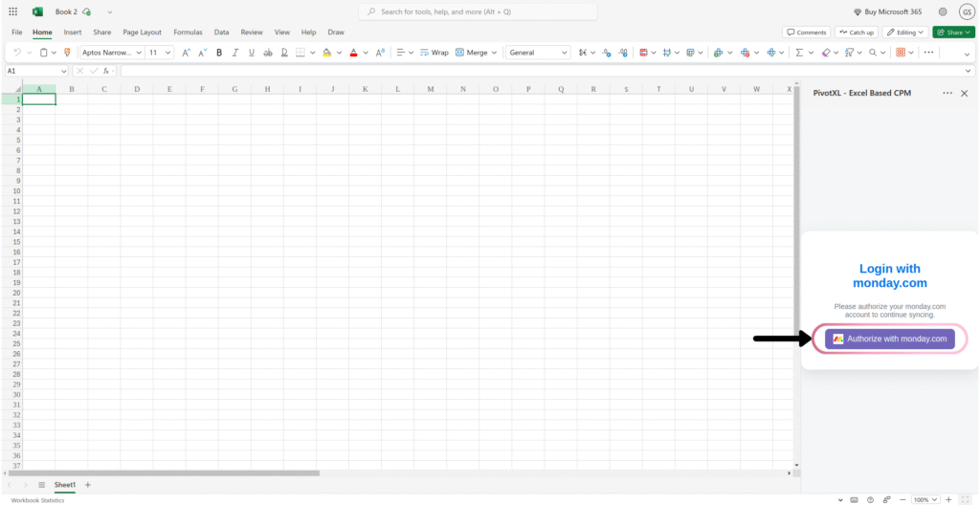Select the Format Painter brush
This screenshot has height=505, width=980.
(68, 53)
